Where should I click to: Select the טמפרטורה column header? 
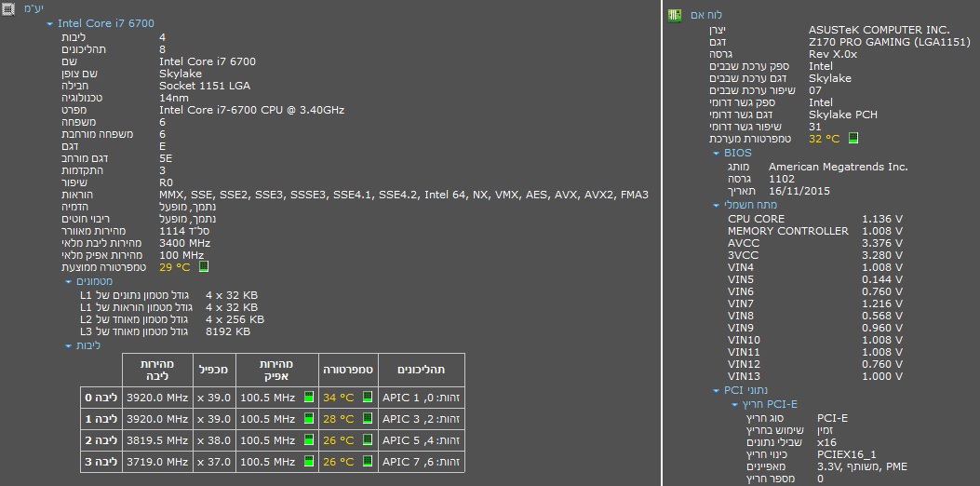(348, 370)
